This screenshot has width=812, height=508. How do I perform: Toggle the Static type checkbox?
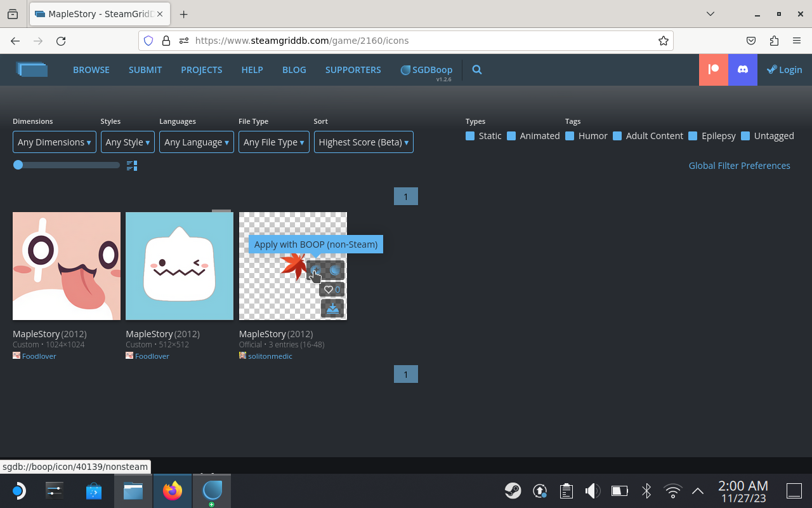click(x=470, y=136)
